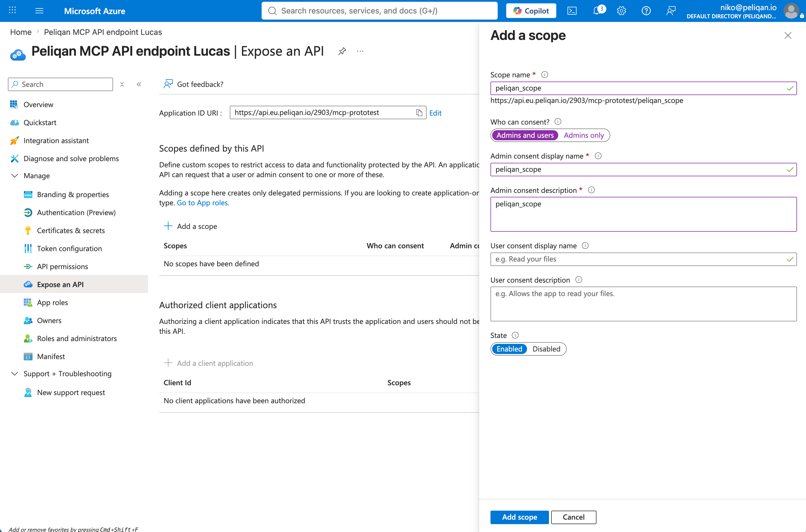Collapse the left sidebar menu
806x532 pixels.
139,84
